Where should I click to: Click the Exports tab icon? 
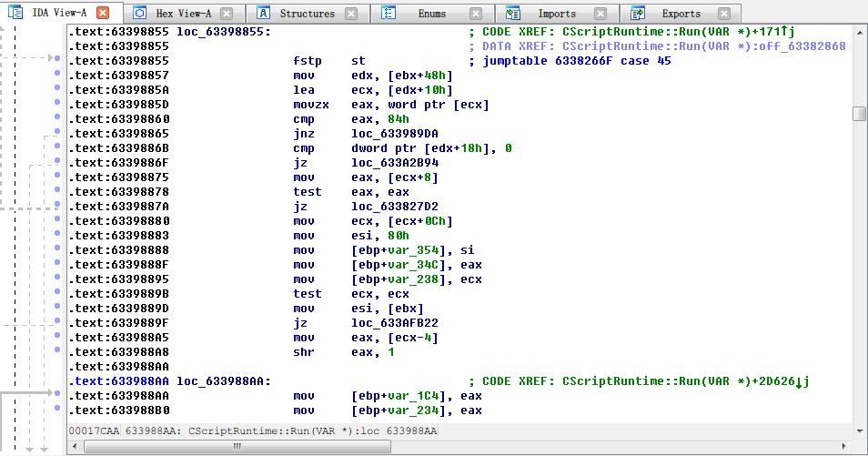click(638, 14)
